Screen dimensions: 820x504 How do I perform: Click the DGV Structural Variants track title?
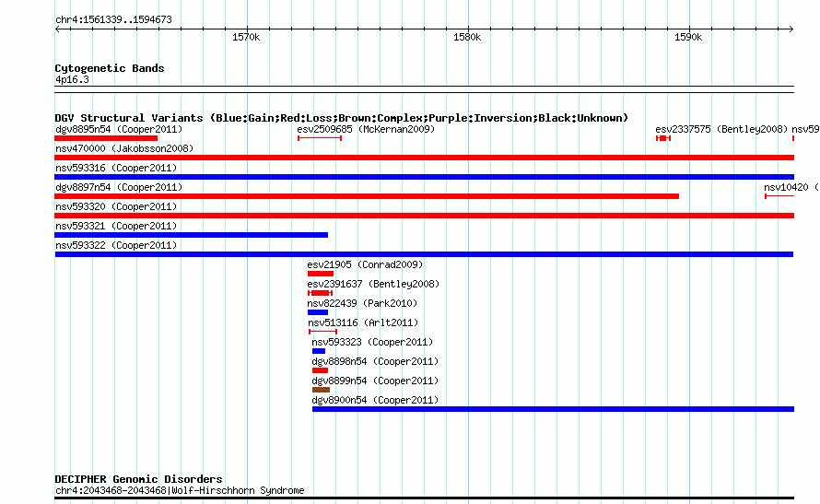tap(342, 118)
